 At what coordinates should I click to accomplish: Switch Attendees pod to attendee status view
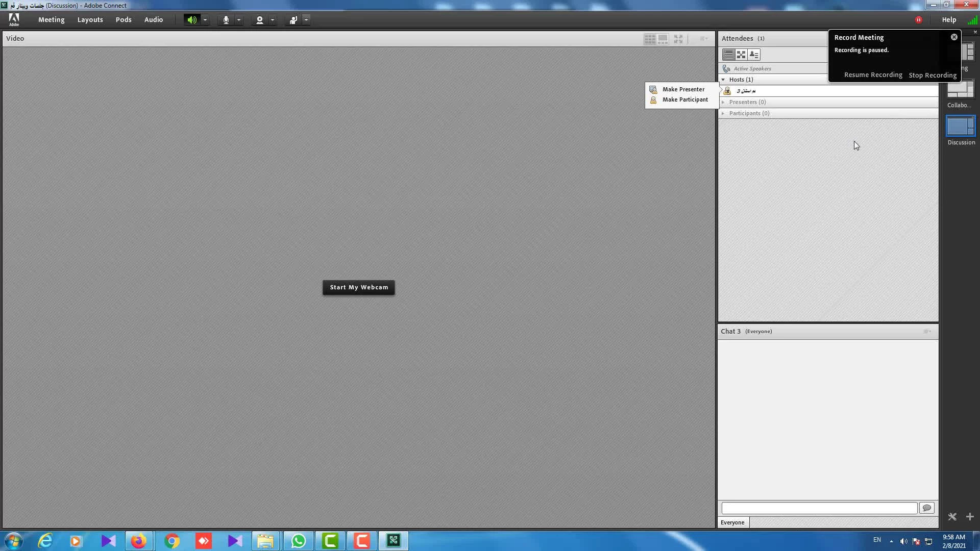(754, 55)
